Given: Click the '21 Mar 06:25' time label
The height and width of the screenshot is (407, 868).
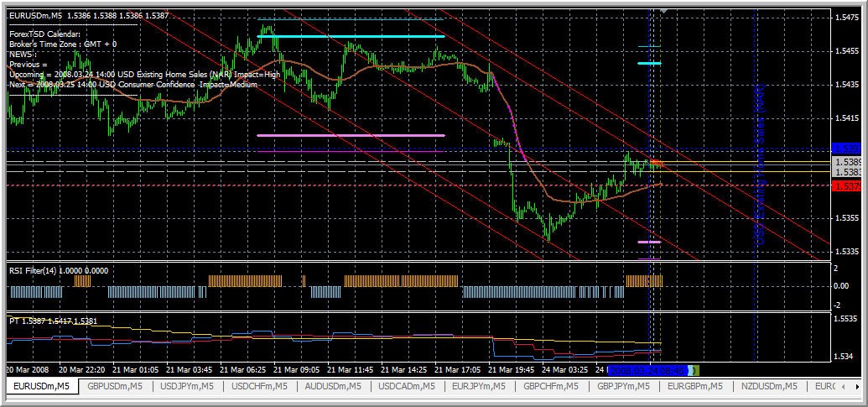Looking at the screenshot, I should point(242,369).
